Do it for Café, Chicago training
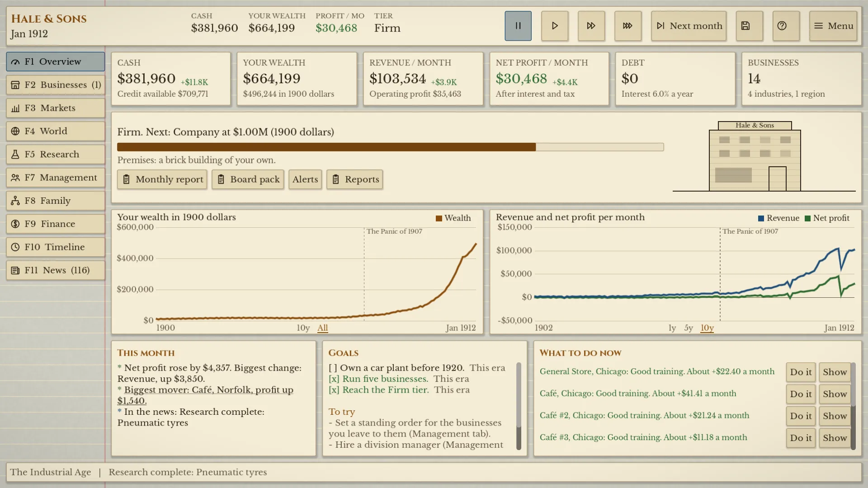 pyautogui.click(x=801, y=394)
